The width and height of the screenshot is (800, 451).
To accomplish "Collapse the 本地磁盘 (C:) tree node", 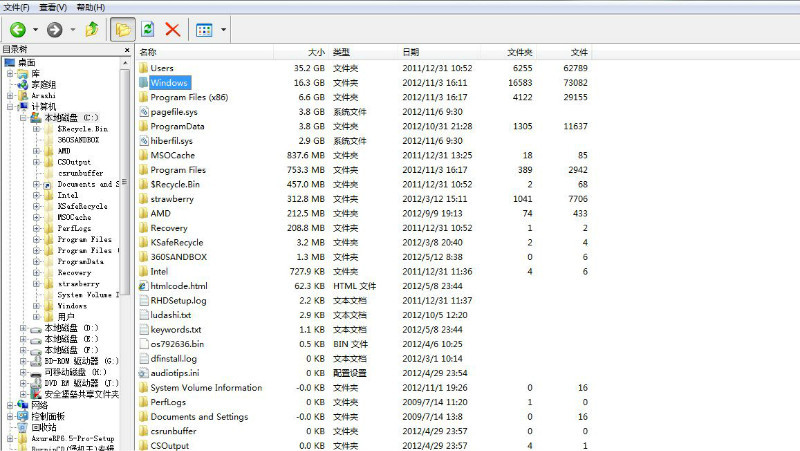I will click(23, 118).
